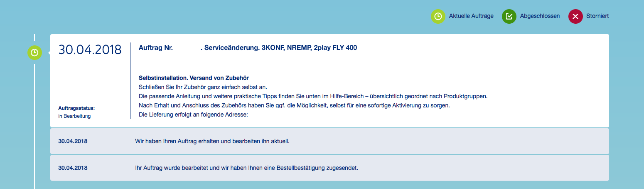644x189 pixels.
Task: Filter orders by the Storniert label
Action: click(x=597, y=16)
